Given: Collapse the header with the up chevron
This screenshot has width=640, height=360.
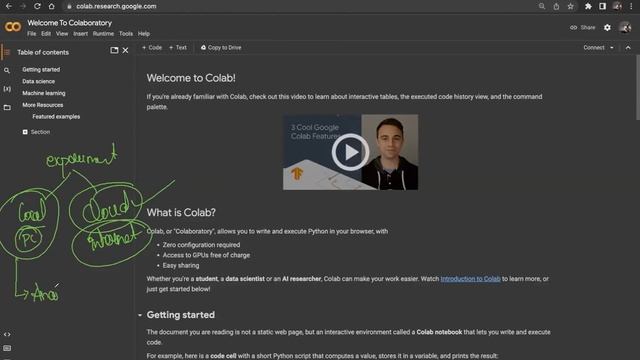Looking at the screenshot, I should coord(628,48).
